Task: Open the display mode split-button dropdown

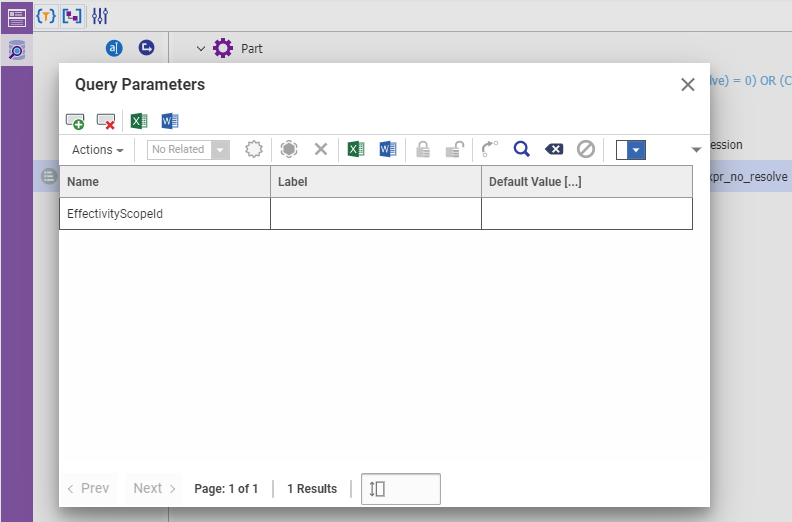Action: (x=636, y=150)
